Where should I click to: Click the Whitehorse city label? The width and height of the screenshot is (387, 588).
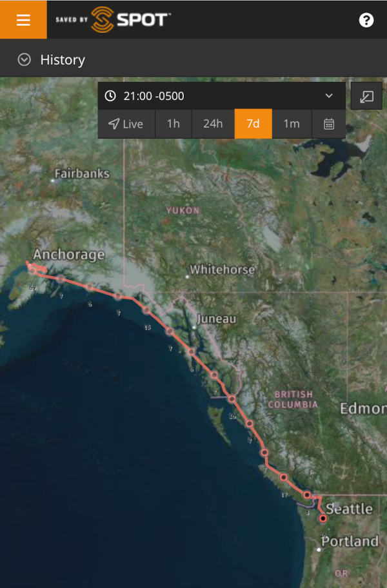[x=223, y=269]
